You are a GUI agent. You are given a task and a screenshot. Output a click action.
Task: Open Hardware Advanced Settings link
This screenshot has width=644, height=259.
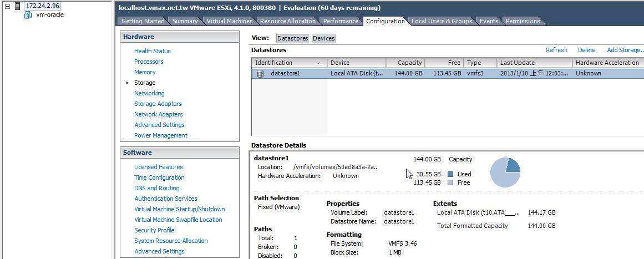pyautogui.click(x=159, y=125)
